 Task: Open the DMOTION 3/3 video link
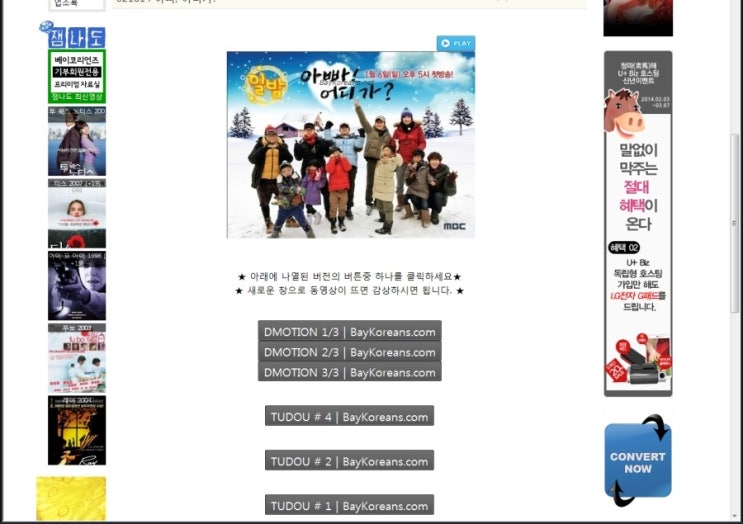[350, 372]
